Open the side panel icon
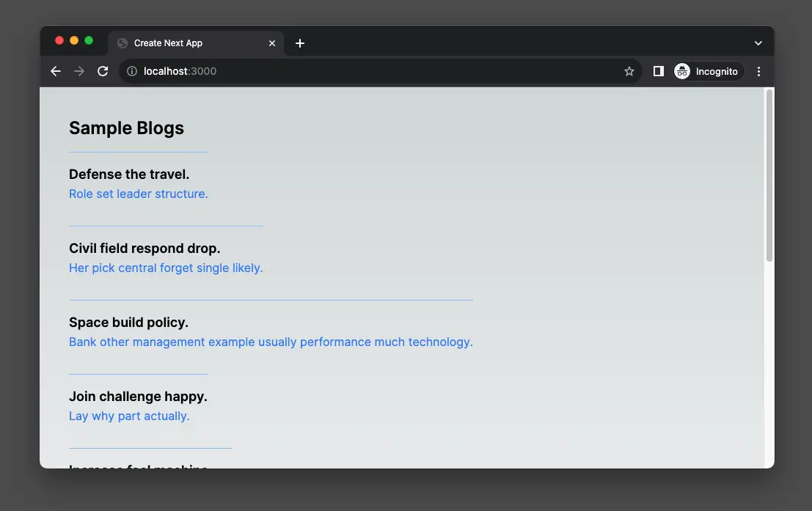The width and height of the screenshot is (812, 511). point(658,71)
